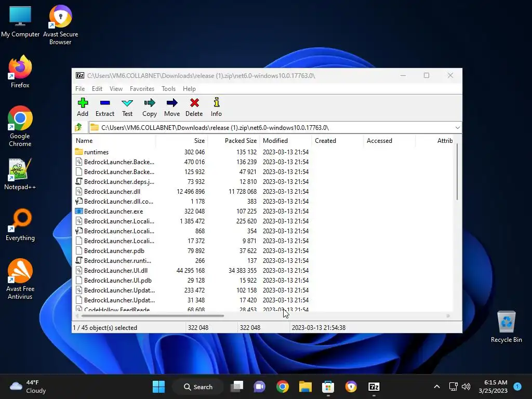Click the vertical scrollbar thumb
Image resolution: width=532 pixels, height=399 pixels.
pos(457,171)
